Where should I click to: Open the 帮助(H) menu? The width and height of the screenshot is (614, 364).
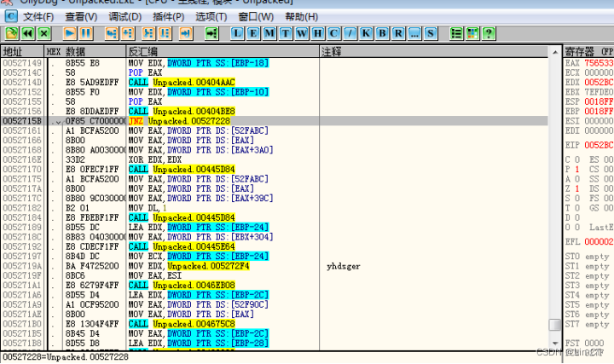[x=302, y=17]
